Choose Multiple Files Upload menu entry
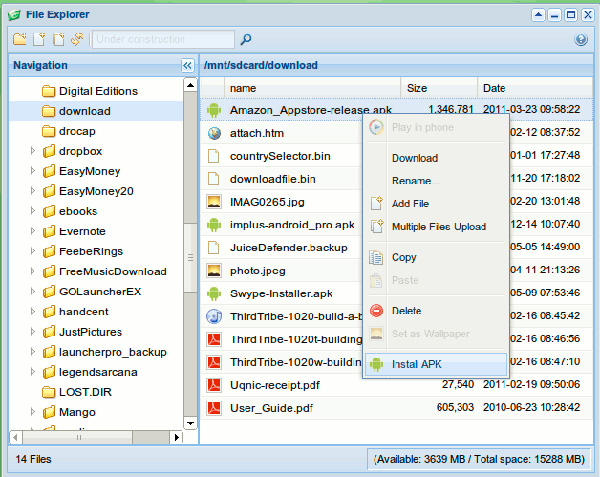The image size is (600, 477). click(438, 227)
